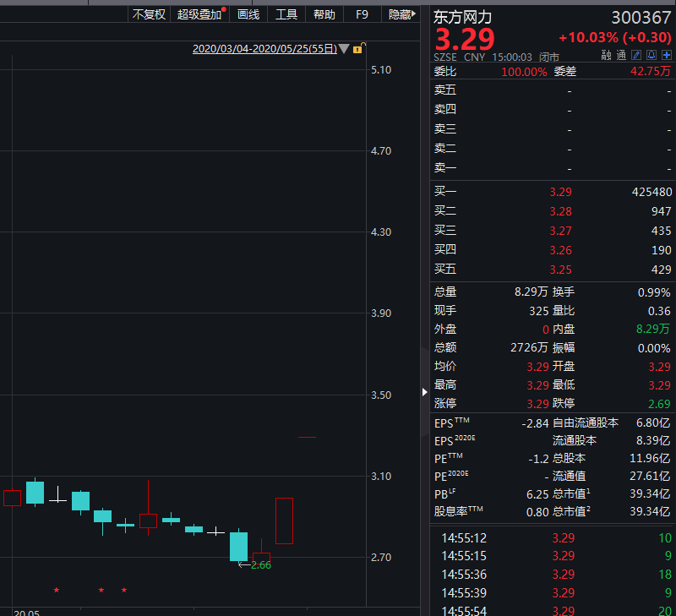Click the large price 3.29

465,39
